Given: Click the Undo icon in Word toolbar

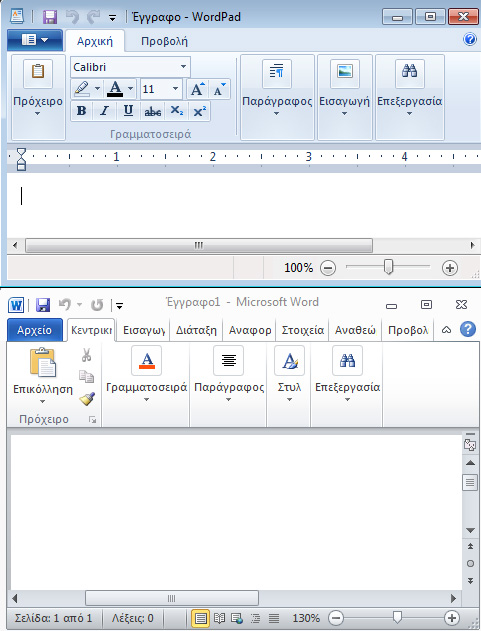Looking at the screenshot, I should (x=65, y=305).
